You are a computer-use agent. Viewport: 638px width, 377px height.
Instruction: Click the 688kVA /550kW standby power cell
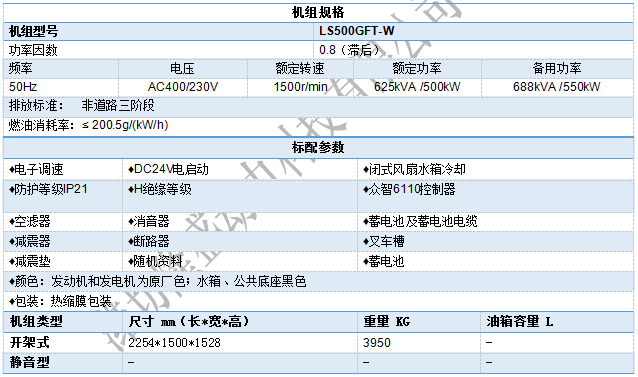pyautogui.click(x=557, y=87)
